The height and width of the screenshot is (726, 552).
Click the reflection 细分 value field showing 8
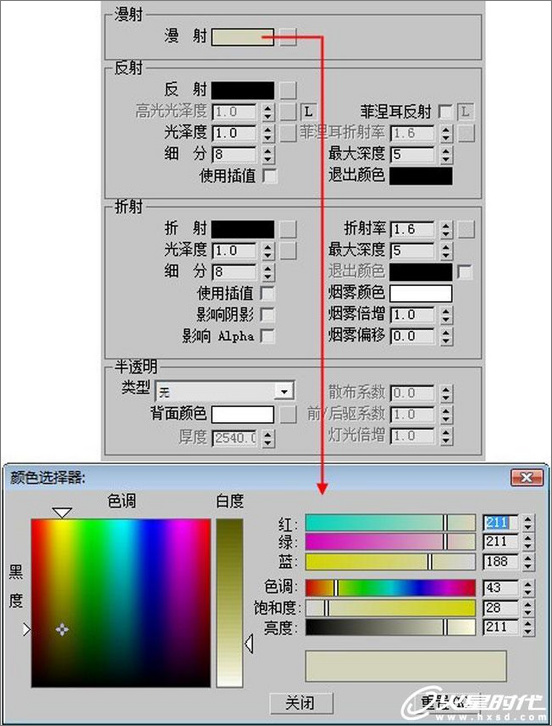(x=234, y=155)
